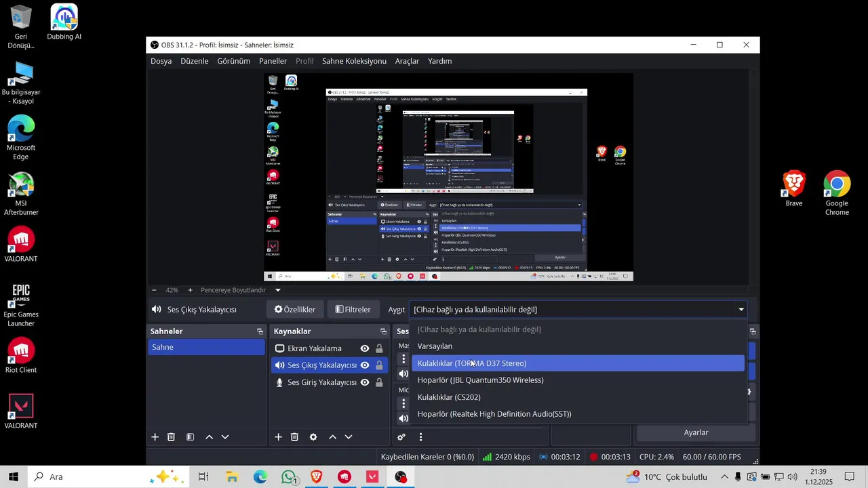Lock the Ses Giriş Yakalayıcısı source
This screenshot has width=868, height=488.
click(x=379, y=382)
